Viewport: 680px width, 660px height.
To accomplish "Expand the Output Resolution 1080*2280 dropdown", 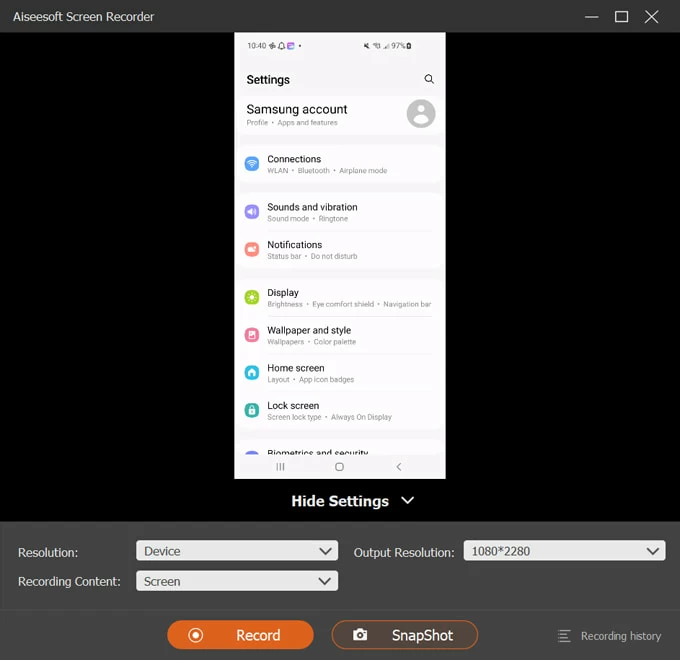I will (x=564, y=551).
